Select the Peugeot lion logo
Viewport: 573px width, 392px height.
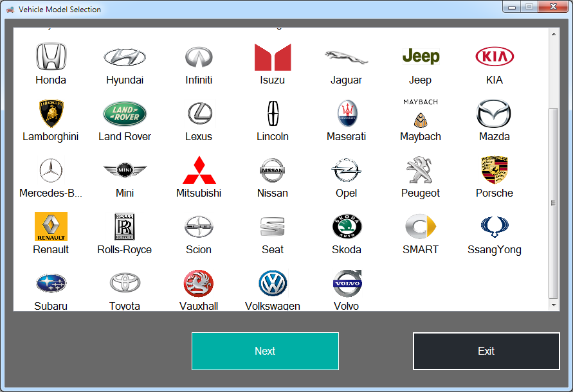coord(419,170)
